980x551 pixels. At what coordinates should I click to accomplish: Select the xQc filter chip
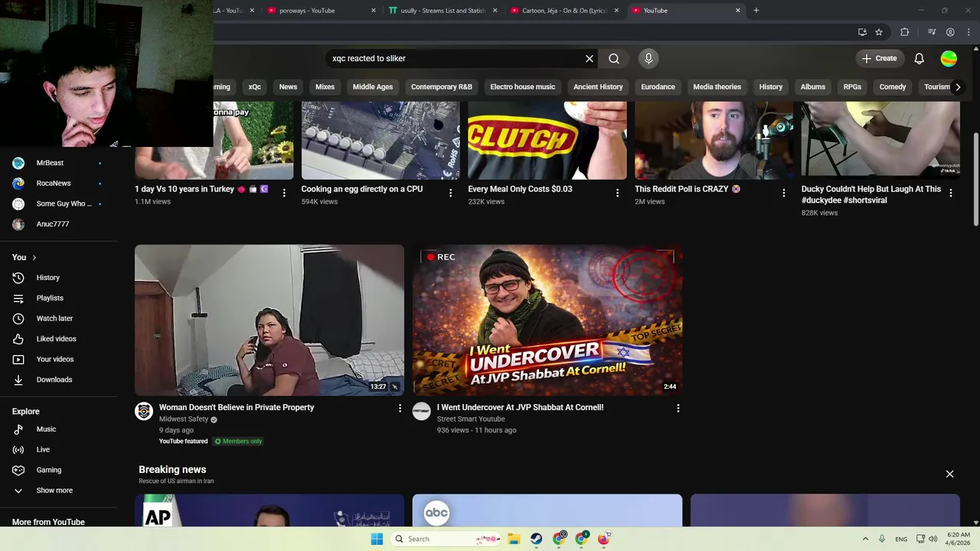(255, 87)
